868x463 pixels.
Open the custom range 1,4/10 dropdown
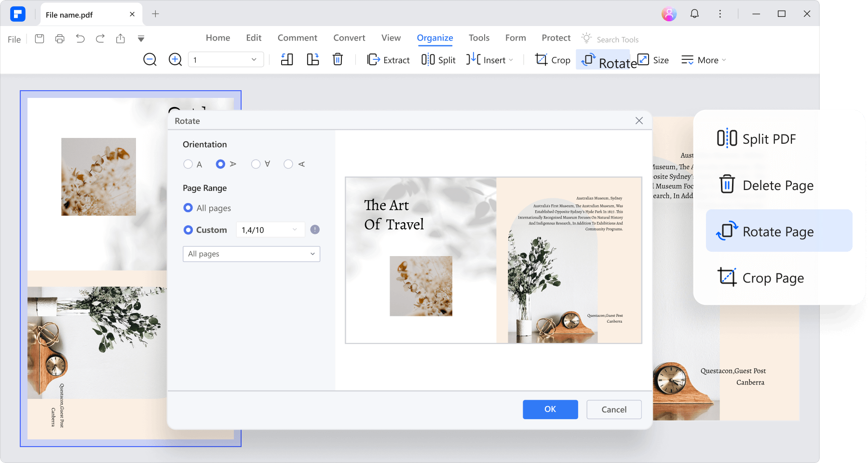(270, 230)
